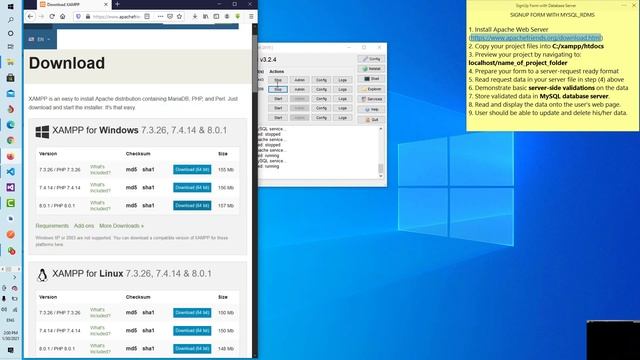Quit the XAMPP control panel

point(371,120)
